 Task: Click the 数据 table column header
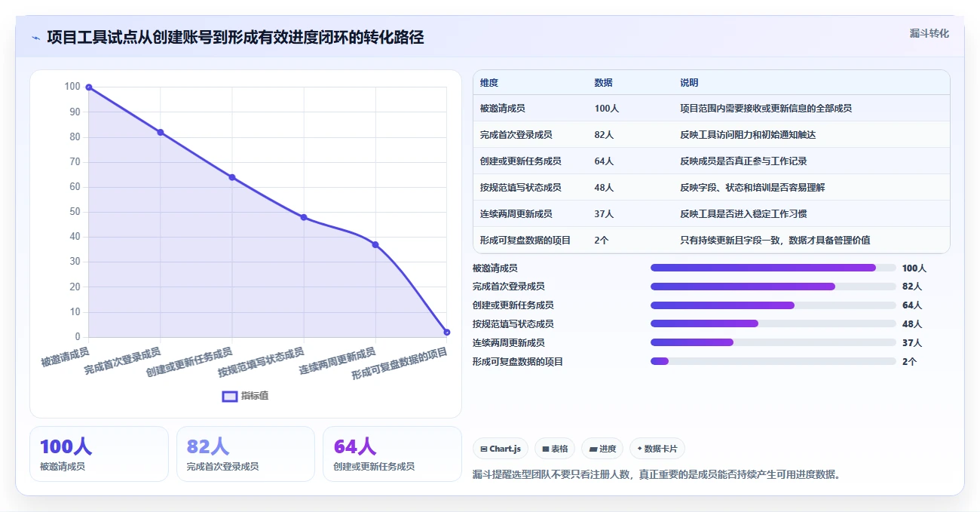pyautogui.click(x=603, y=83)
